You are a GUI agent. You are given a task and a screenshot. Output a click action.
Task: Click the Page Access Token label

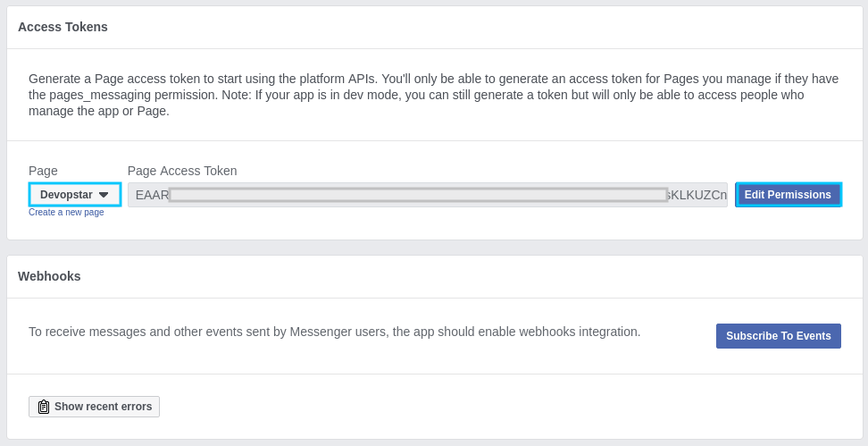182,171
